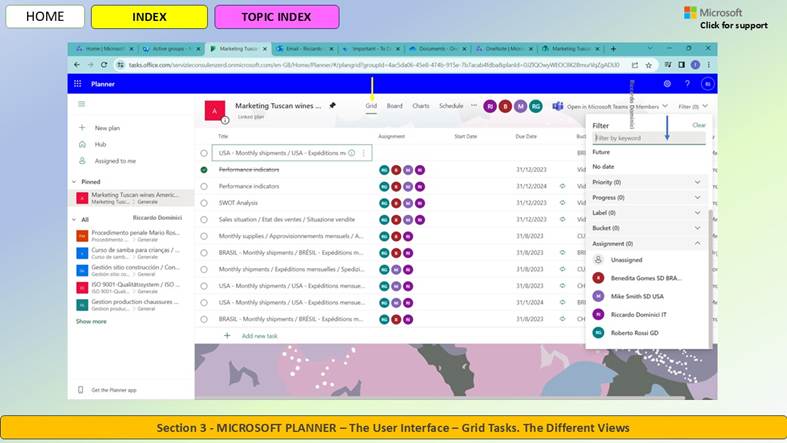787x443 pixels.
Task: Click the New plan plus icon
Action: (x=82, y=127)
